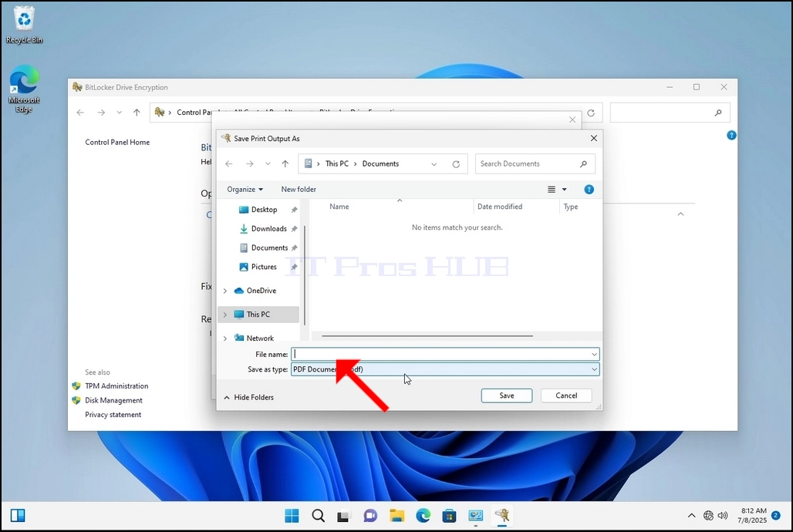Sort by Name column header
Viewport: 793px width, 532px height.
coord(339,207)
